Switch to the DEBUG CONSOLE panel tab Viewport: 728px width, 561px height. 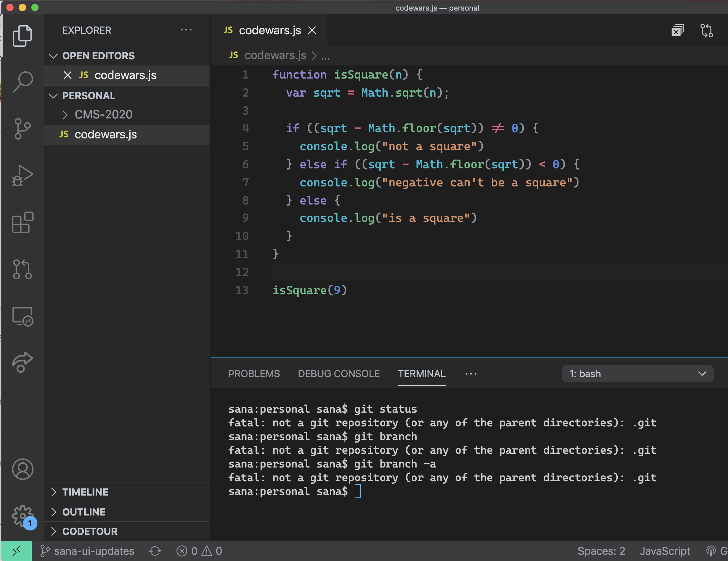click(339, 374)
